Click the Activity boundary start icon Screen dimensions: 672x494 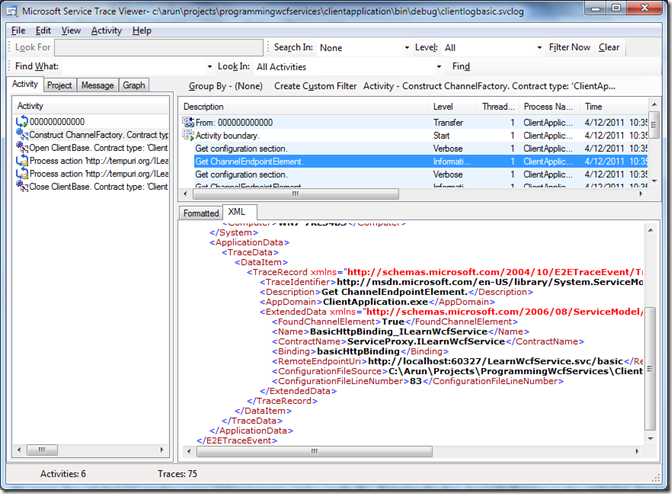188,135
